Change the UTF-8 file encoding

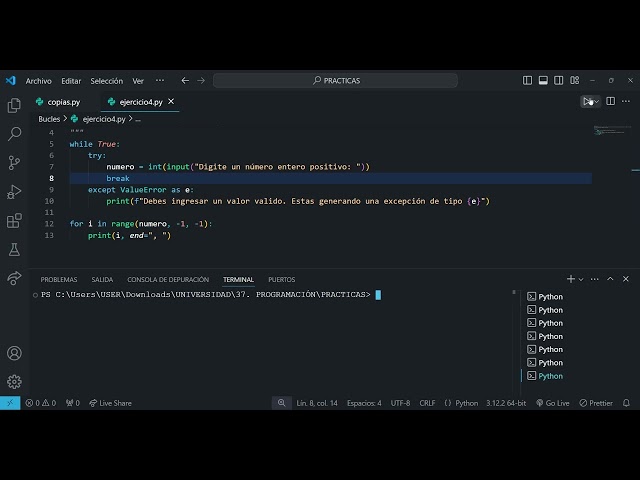[x=400, y=403]
